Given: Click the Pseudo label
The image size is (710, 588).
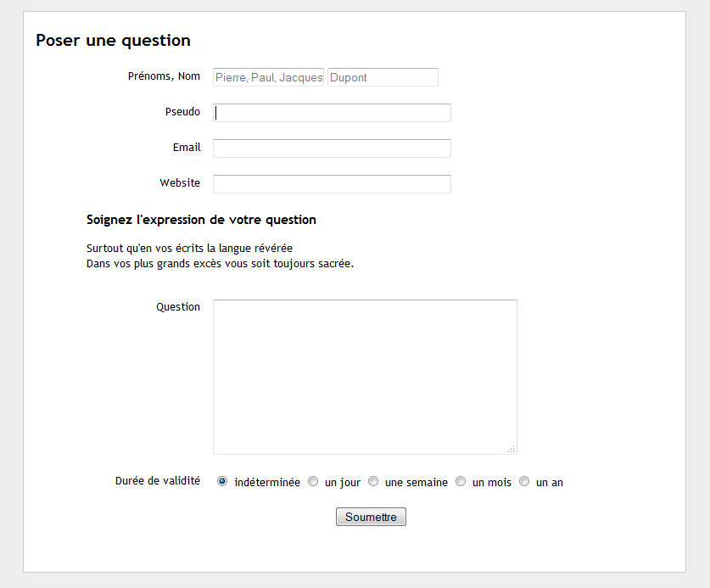Looking at the screenshot, I should [x=182, y=112].
